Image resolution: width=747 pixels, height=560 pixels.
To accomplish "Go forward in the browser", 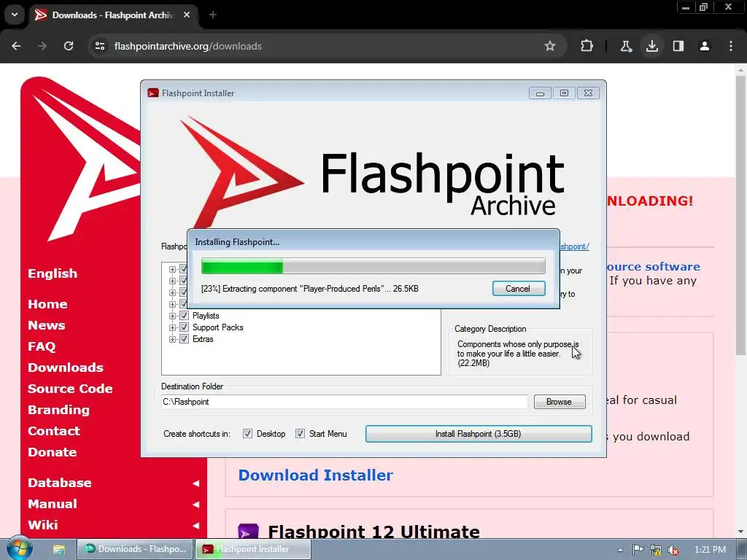I will pos(42,46).
